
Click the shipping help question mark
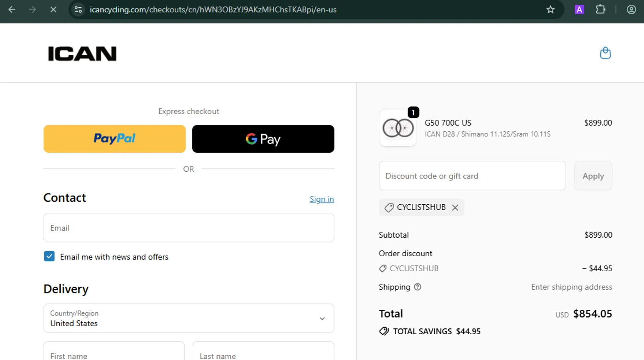click(417, 287)
